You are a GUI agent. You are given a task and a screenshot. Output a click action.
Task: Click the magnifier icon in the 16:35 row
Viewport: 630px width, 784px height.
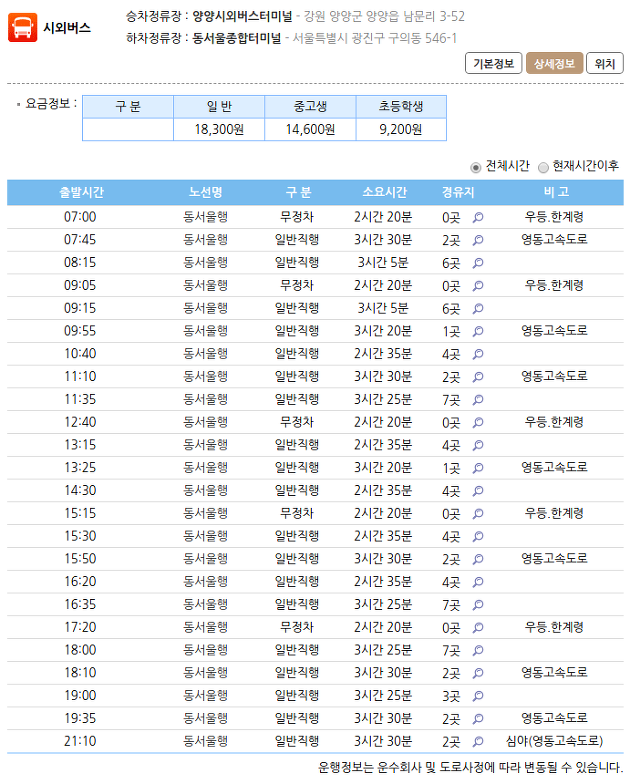[478, 605]
